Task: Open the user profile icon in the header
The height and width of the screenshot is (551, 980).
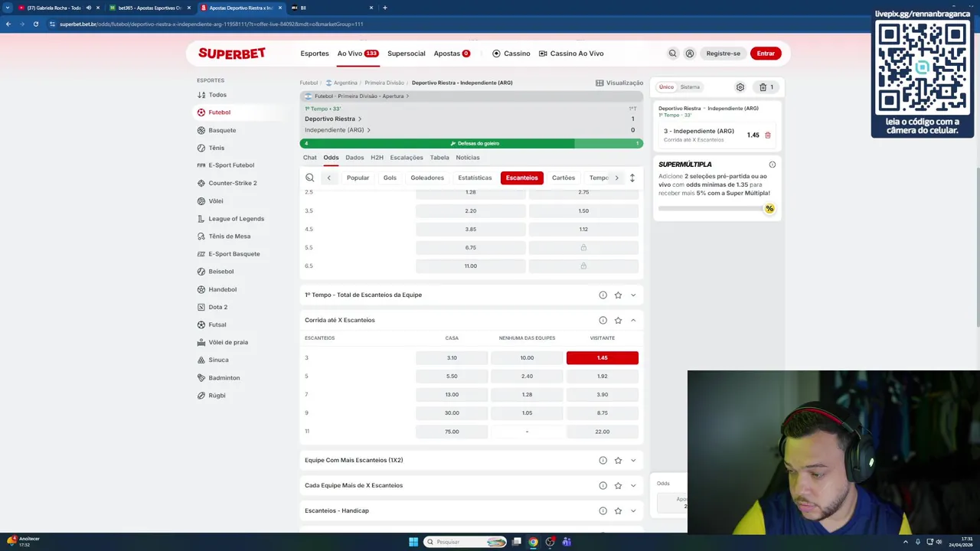Action: [x=690, y=54]
